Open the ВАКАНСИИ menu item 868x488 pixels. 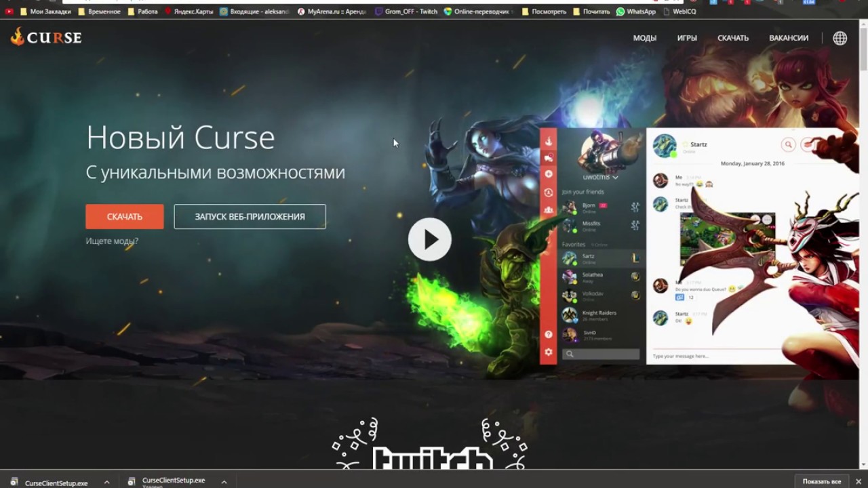(x=789, y=38)
